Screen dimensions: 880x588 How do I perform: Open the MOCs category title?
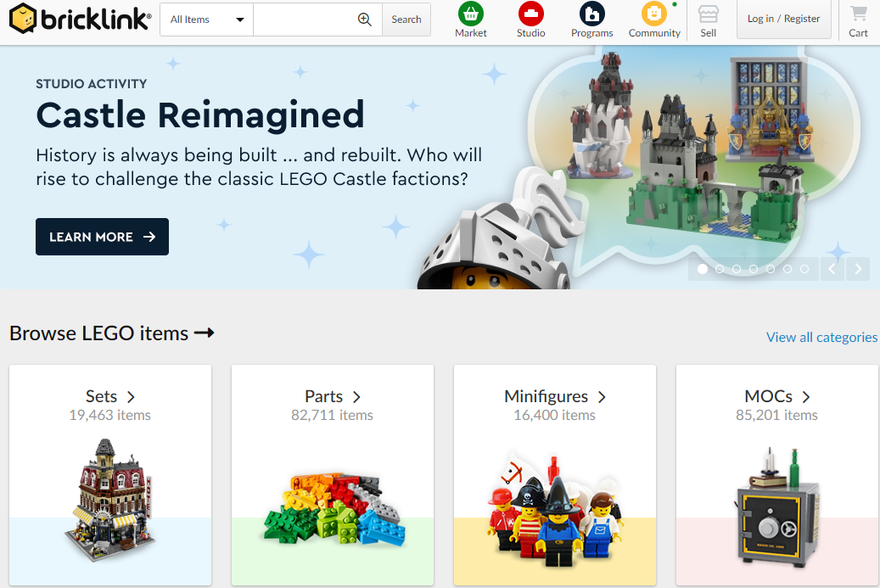[776, 397]
